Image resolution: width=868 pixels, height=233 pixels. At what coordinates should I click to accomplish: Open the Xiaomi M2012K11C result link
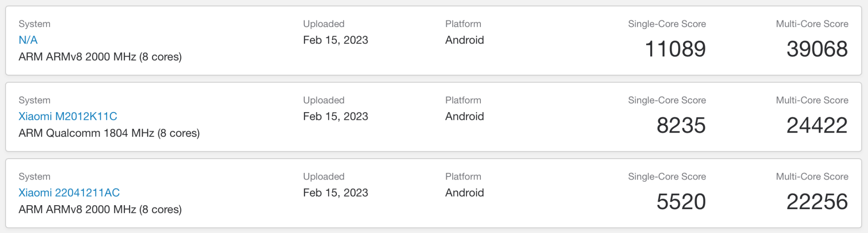click(68, 116)
